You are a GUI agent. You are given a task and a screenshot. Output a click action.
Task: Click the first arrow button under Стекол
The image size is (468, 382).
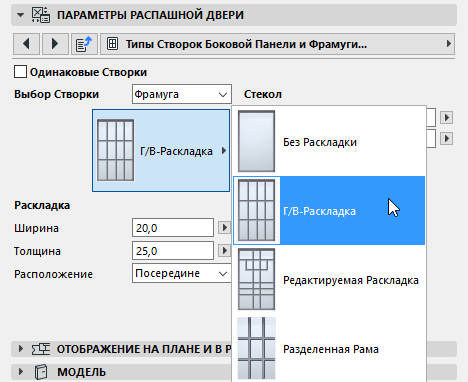click(446, 117)
